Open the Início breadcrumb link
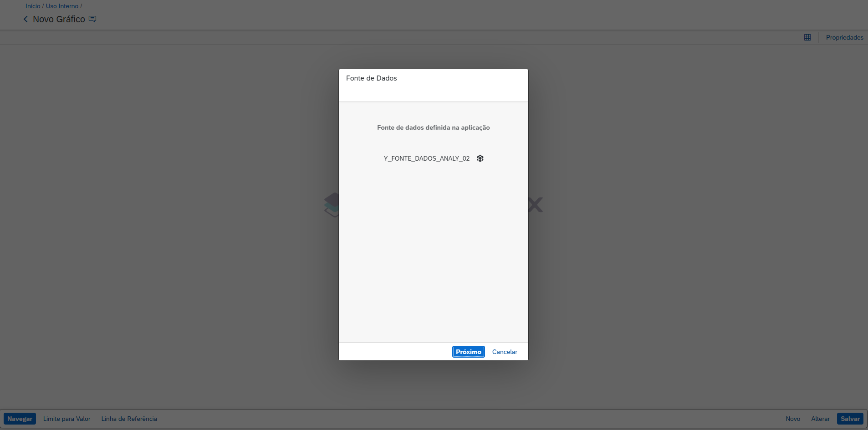The image size is (868, 430). (x=33, y=6)
